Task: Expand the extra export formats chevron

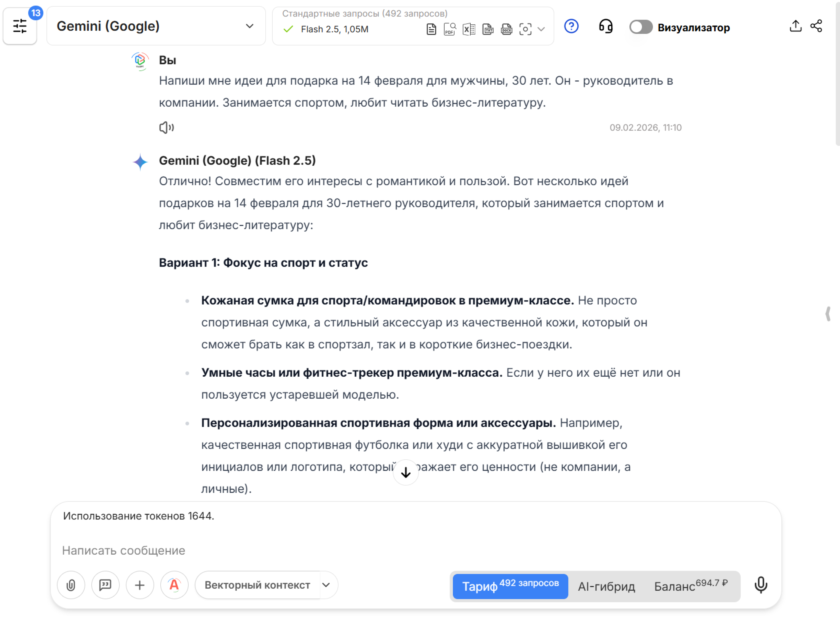Action: click(x=541, y=29)
